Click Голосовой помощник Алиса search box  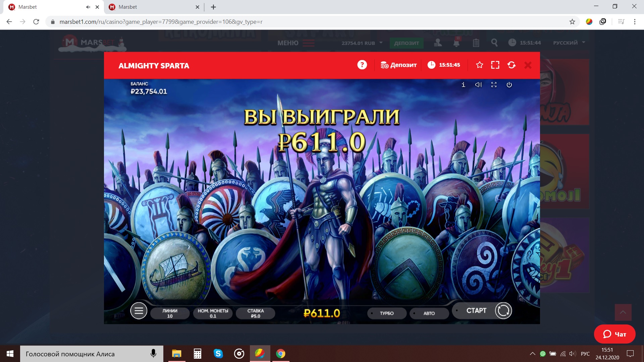tap(91, 354)
